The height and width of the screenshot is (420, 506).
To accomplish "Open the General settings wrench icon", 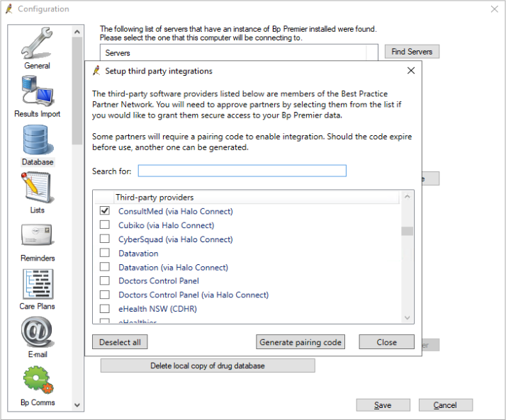I will [37, 44].
